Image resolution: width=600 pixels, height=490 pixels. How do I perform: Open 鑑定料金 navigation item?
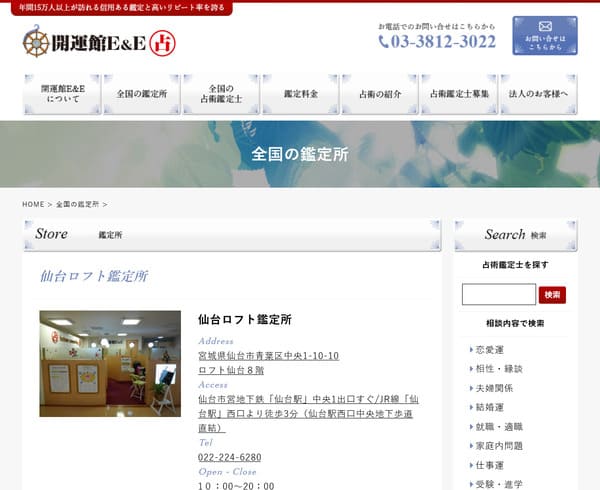point(300,94)
